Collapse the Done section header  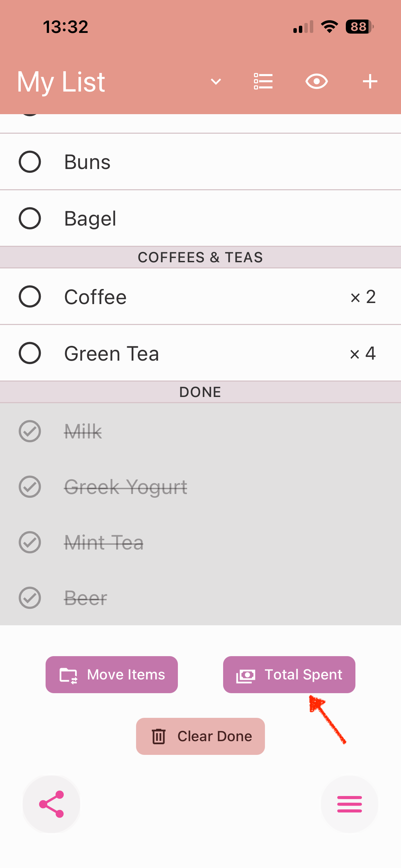200,392
